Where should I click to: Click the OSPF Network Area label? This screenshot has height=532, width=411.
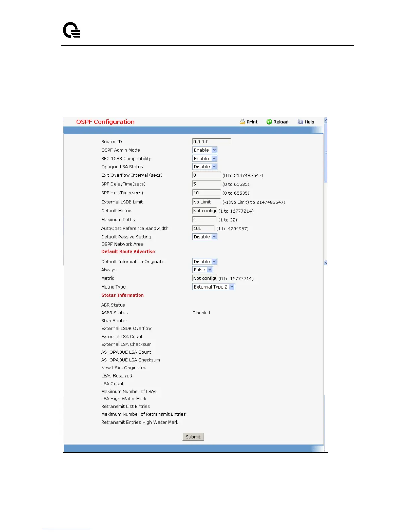[122, 244]
